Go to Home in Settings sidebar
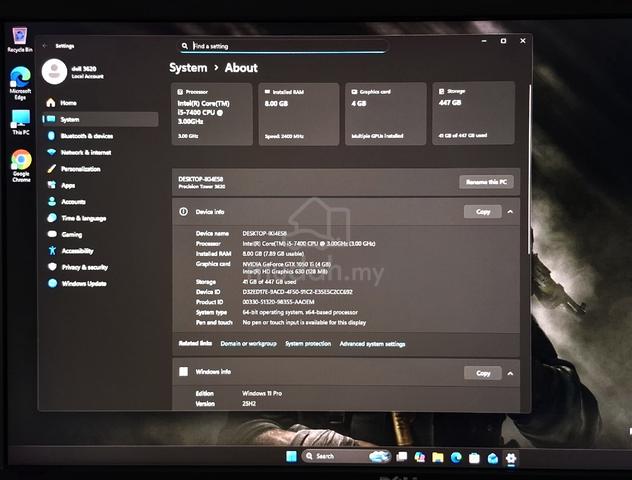This screenshot has height=480, width=632. point(100,103)
